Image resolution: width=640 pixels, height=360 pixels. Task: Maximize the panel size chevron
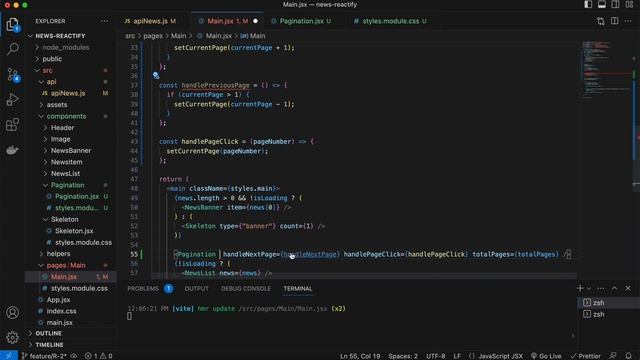tap(614, 288)
